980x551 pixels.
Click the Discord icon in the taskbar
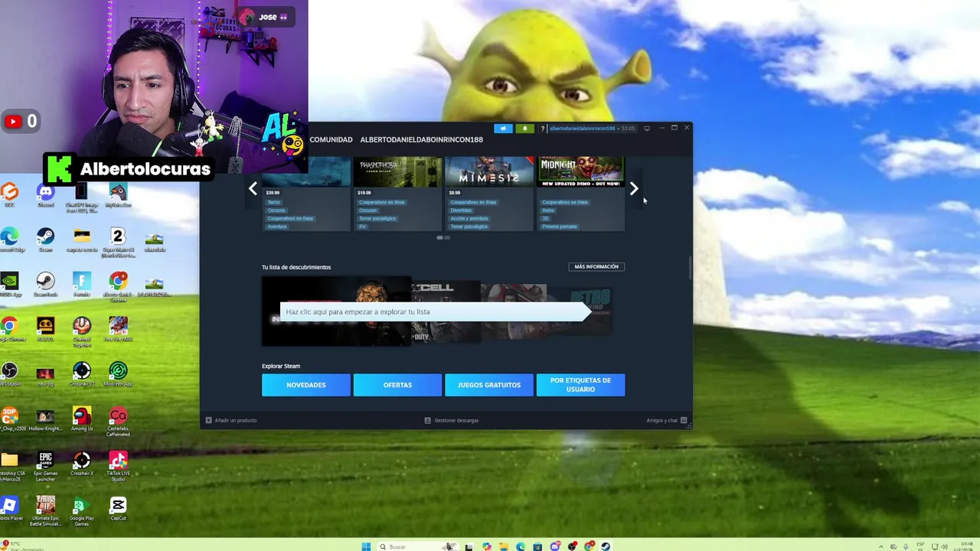(555, 546)
